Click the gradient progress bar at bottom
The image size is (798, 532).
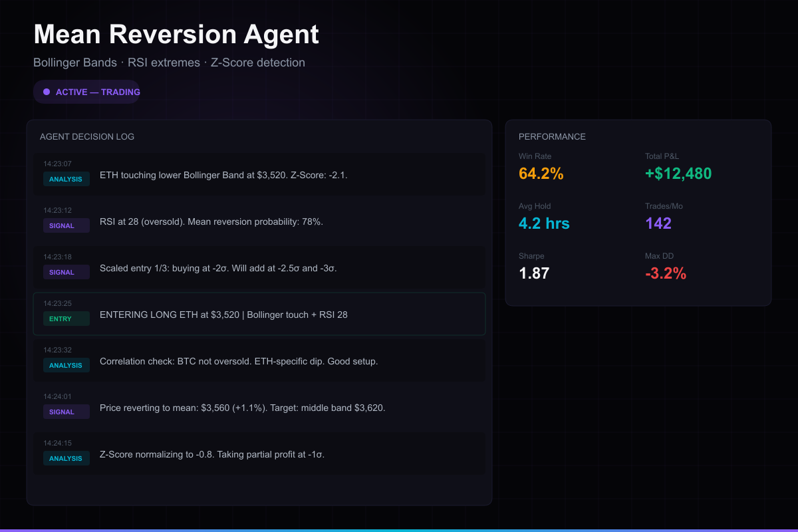pos(399,530)
